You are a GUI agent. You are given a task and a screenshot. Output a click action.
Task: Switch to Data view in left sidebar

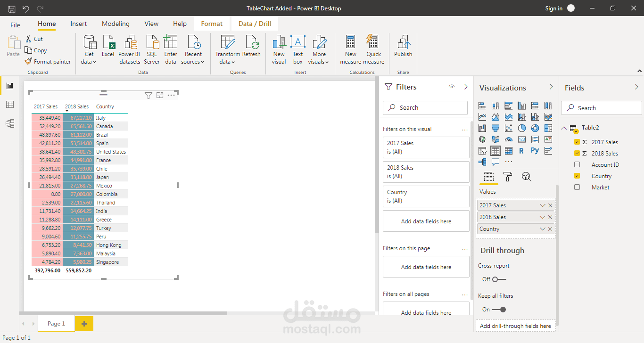[10, 105]
